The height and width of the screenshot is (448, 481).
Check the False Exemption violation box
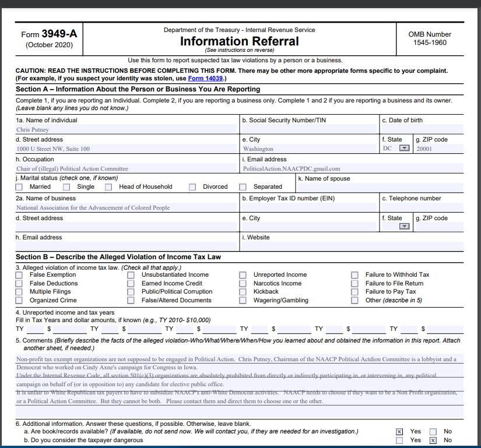(x=19, y=275)
